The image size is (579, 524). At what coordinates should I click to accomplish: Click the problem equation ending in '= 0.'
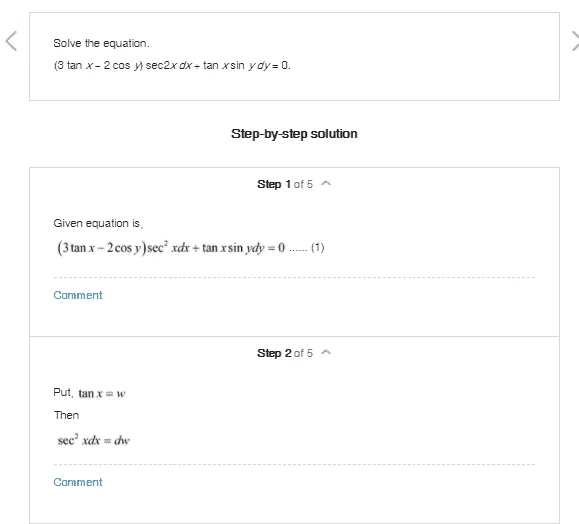172,65
